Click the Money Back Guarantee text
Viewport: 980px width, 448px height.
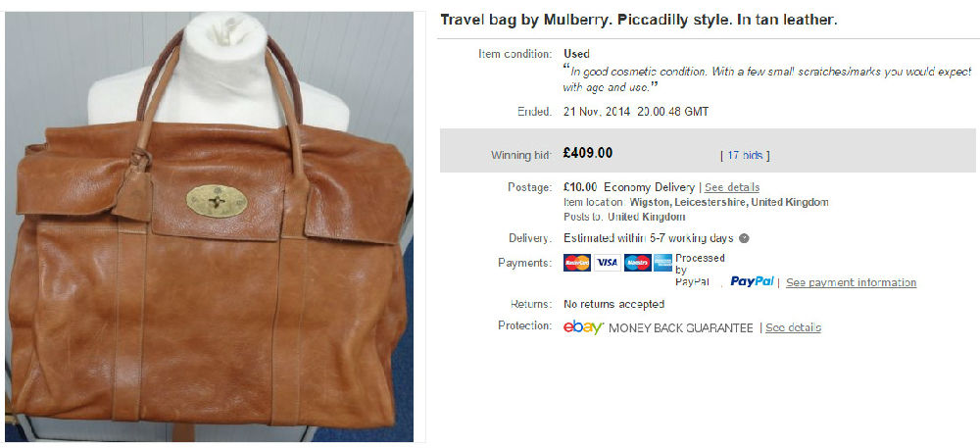[x=681, y=328]
